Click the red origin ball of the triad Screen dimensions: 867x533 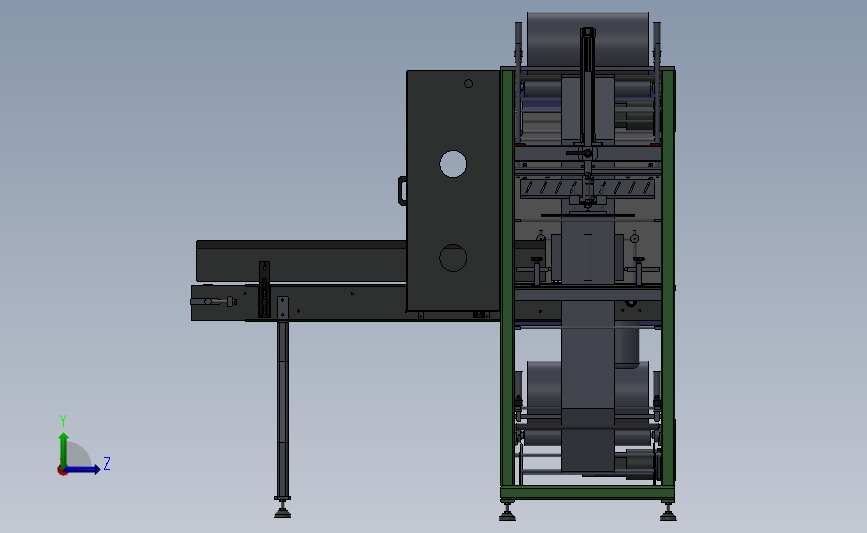click(x=62, y=471)
